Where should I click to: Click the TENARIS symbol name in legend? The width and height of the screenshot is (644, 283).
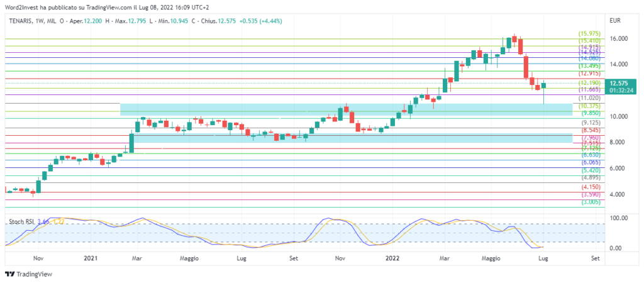(x=23, y=21)
